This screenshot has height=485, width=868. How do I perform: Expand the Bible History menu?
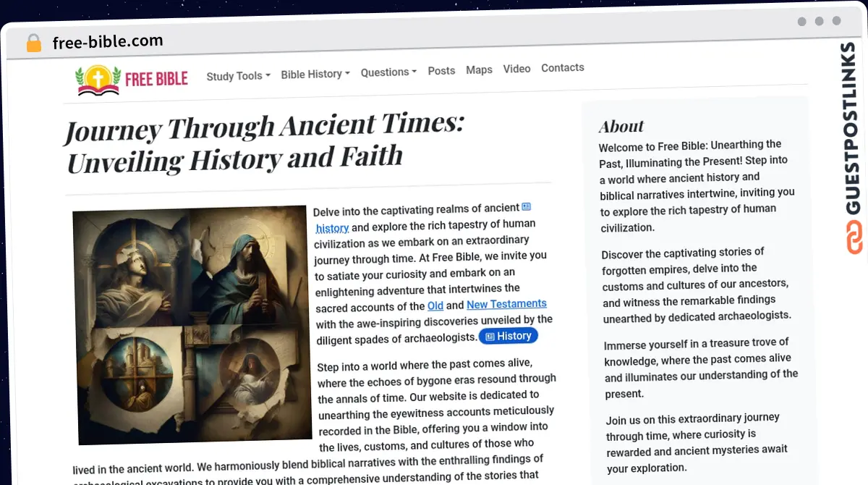(x=315, y=74)
